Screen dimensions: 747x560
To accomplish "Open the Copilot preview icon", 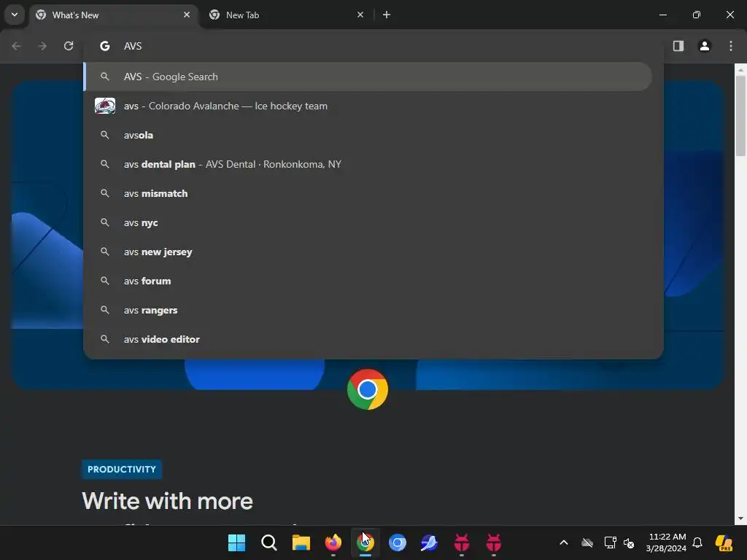I will pos(724,542).
